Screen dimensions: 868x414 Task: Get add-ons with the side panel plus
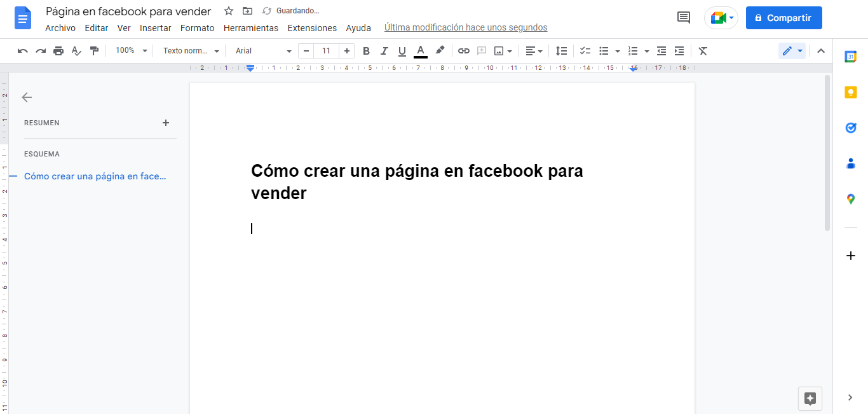851,256
